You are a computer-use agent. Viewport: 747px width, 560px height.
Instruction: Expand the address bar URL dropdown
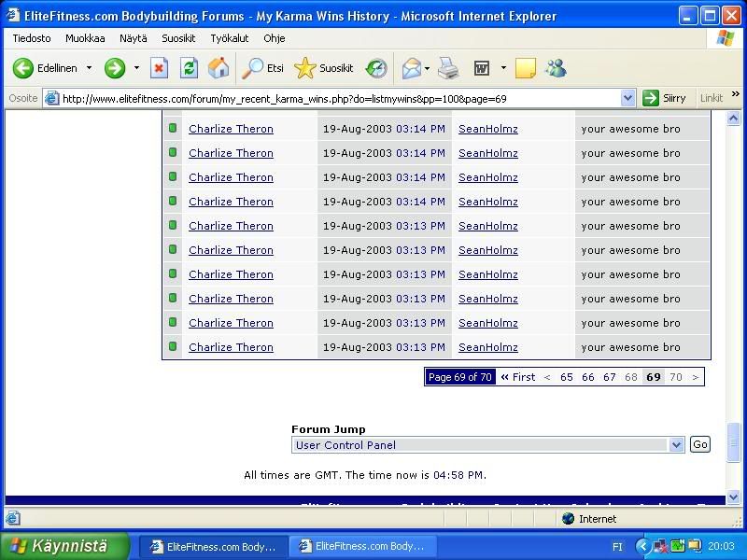tap(627, 98)
